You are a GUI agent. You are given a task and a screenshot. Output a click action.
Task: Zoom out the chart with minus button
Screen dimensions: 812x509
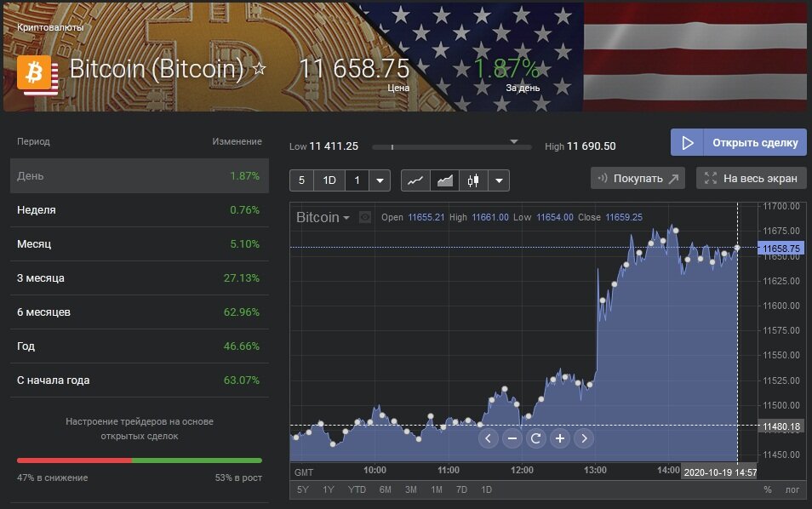(x=512, y=438)
